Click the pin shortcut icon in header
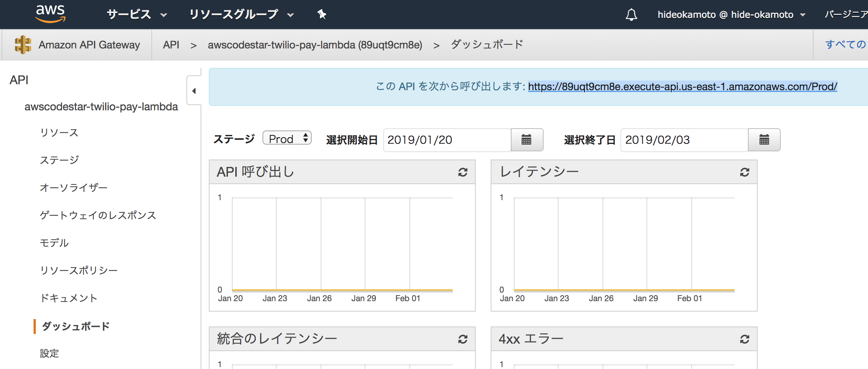 point(322,15)
